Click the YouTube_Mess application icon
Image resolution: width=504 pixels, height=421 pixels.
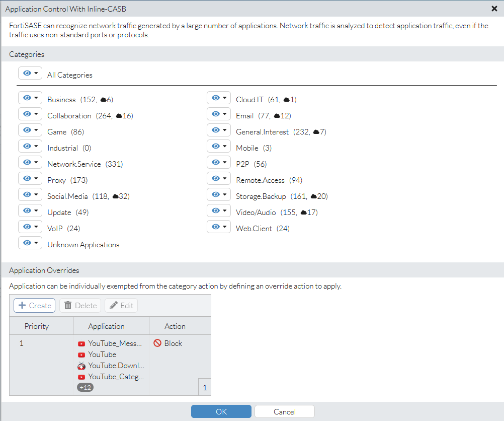pyautogui.click(x=82, y=343)
